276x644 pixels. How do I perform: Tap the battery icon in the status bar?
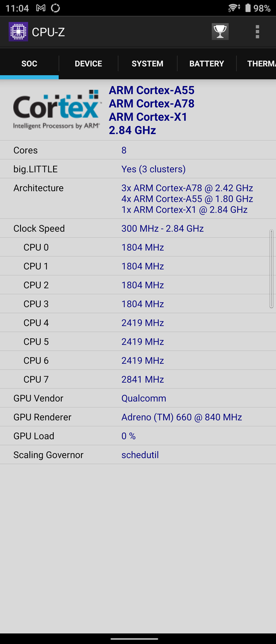(x=248, y=8)
